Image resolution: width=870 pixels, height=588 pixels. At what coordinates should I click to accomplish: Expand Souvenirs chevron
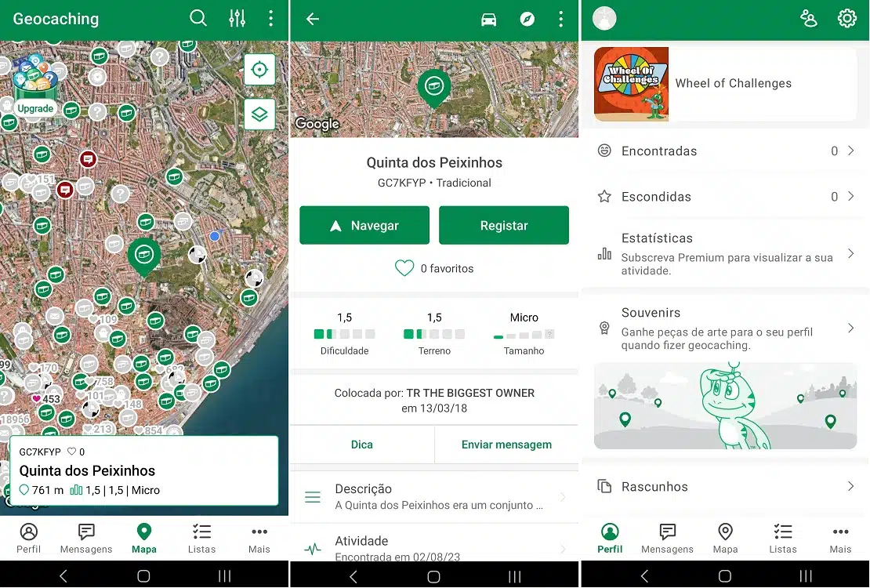851,328
